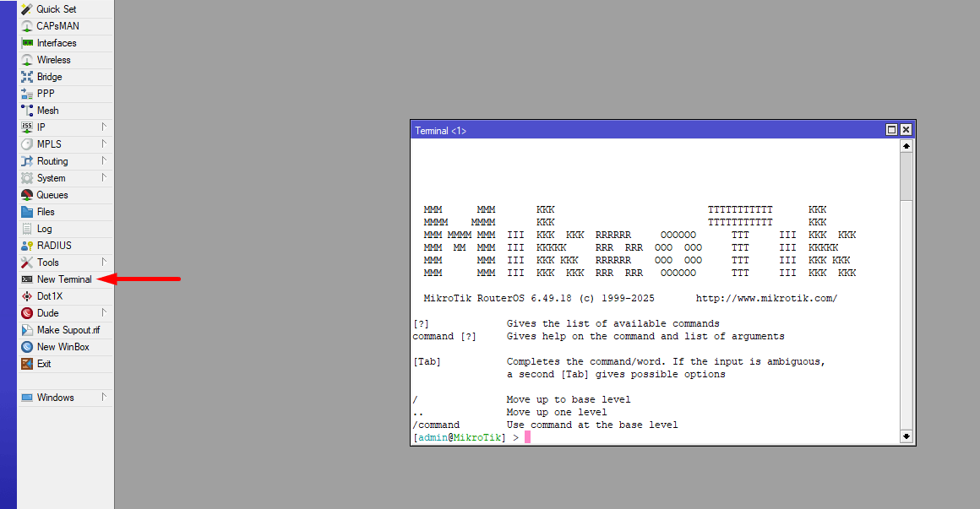Click the New WinBox globe icon

click(x=27, y=347)
